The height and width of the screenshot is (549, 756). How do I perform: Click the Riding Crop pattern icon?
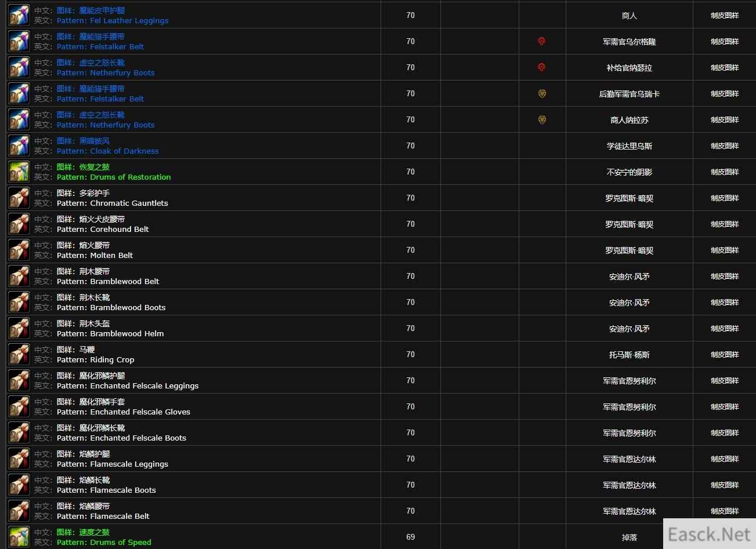click(x=19, y=354)
